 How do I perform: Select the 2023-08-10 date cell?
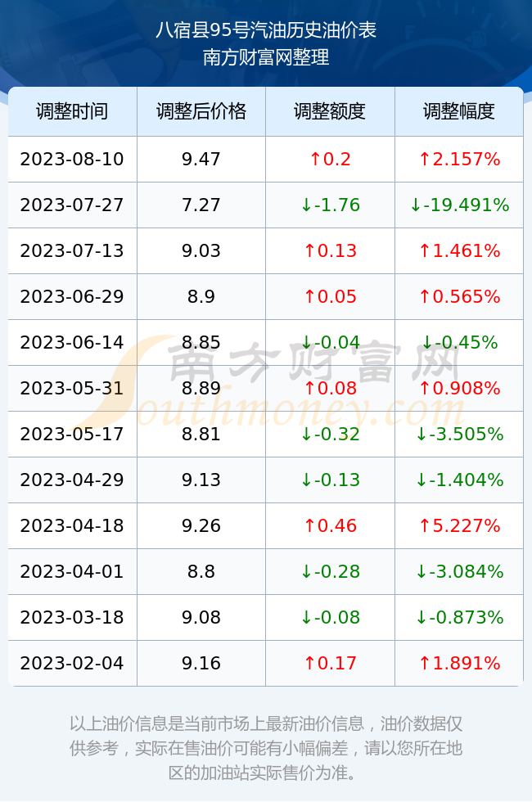[x=72, y=159]
